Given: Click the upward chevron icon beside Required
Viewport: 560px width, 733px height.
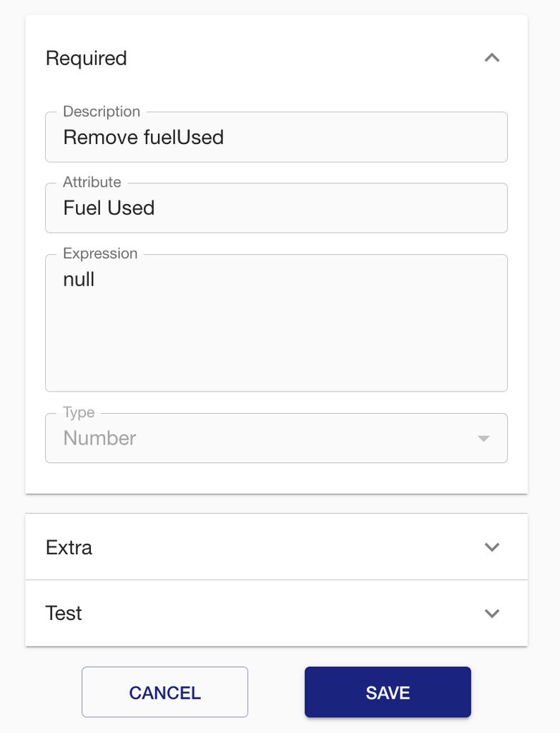Looking at the screenshot, I should tap(491, 57).
